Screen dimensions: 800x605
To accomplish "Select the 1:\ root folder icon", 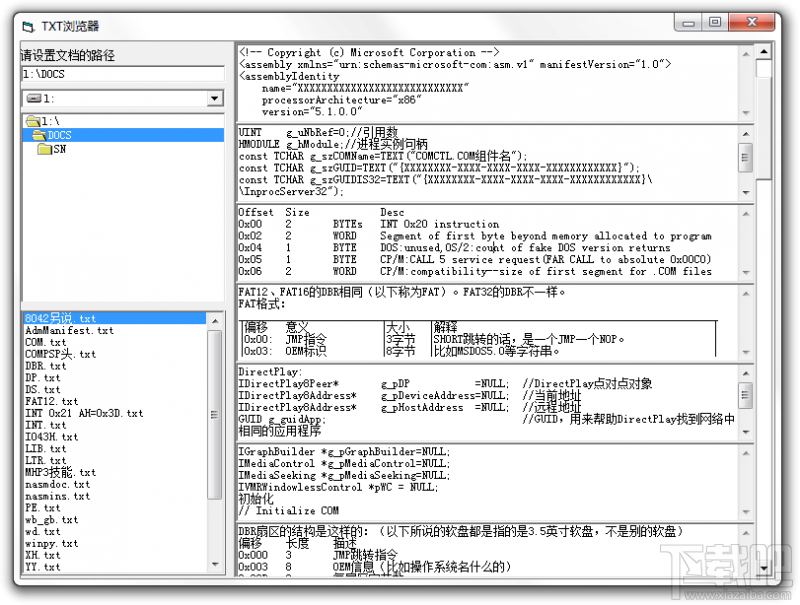I will tap(33, 121).
